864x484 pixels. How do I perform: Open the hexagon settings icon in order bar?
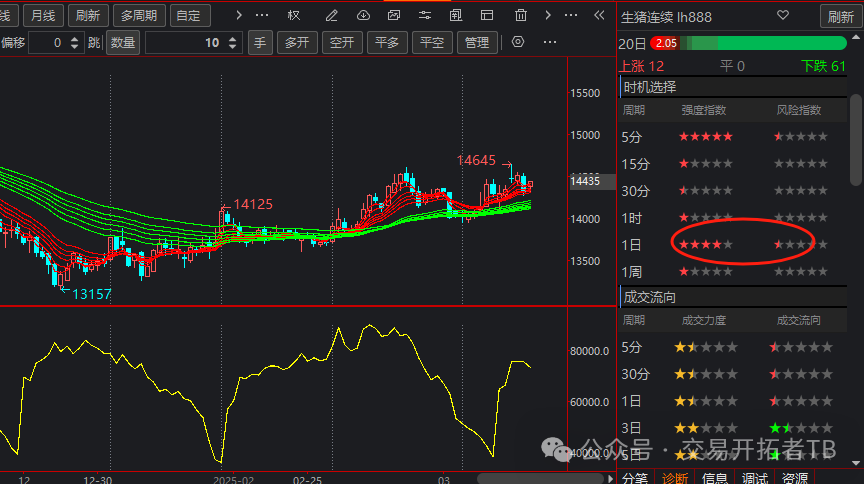pos(518,42)
